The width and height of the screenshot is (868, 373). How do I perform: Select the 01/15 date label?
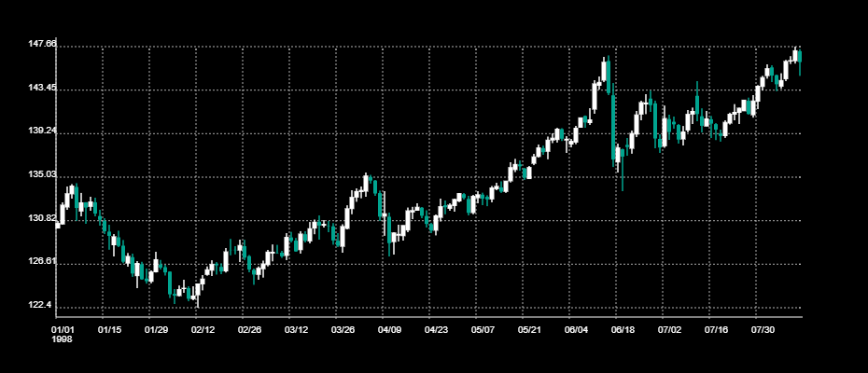pyautogui.click(x=109, y=330)
